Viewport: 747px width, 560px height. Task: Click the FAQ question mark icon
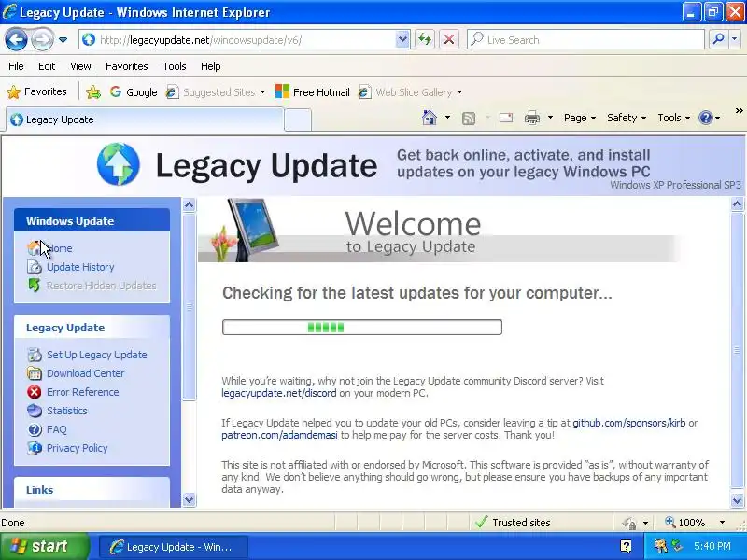35,429
